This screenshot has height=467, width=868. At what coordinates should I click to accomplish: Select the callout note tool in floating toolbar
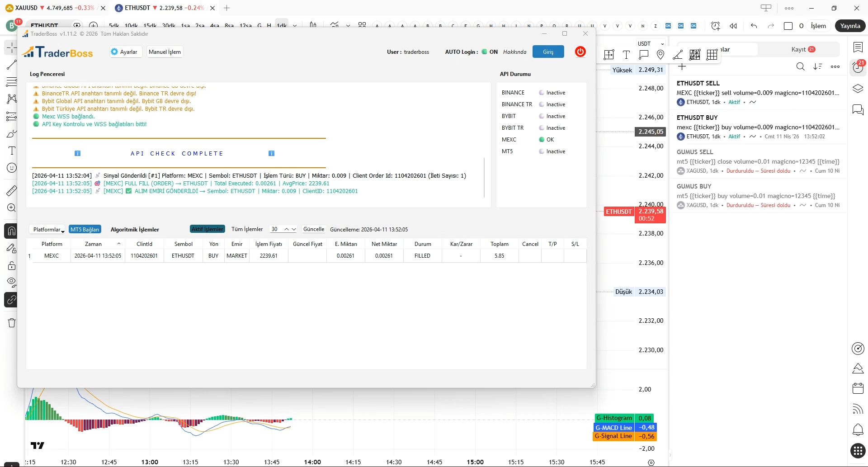[x=643, y=55]
